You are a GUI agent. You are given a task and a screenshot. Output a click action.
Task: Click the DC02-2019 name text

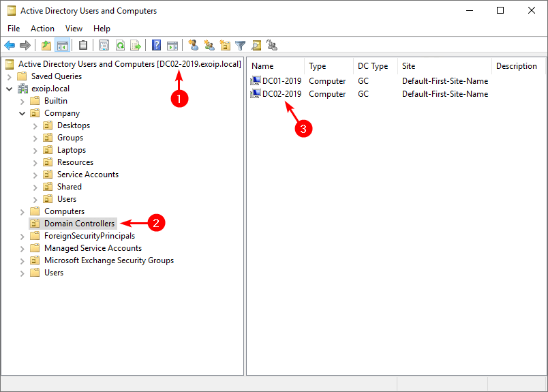[281, 94]
